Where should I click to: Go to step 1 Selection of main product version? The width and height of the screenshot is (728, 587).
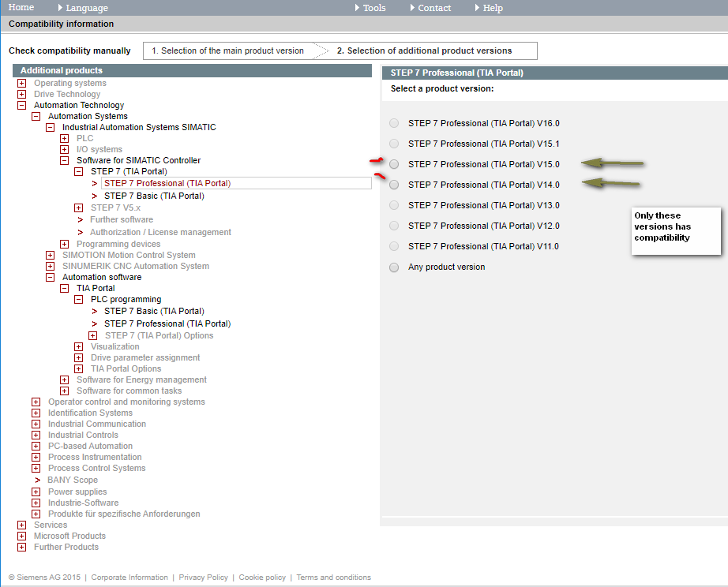(228, 50)
